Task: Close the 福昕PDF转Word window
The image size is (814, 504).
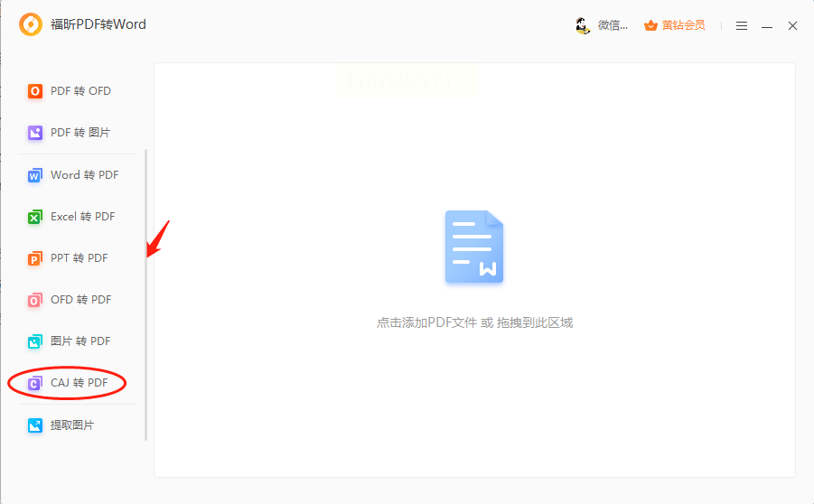Action: 792,25
